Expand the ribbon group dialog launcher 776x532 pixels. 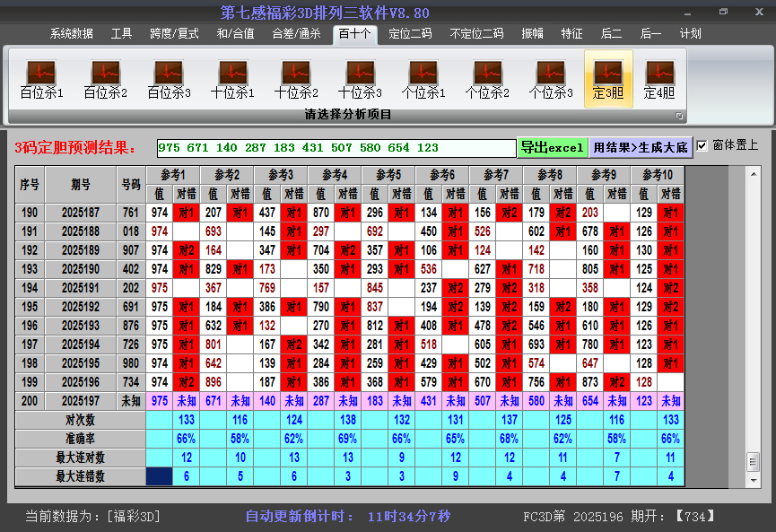pos(679,116)
